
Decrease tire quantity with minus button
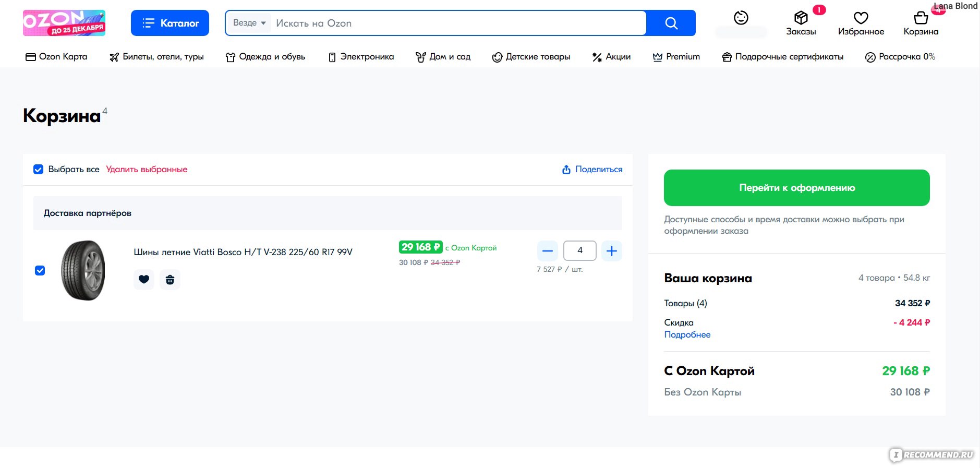548,251
